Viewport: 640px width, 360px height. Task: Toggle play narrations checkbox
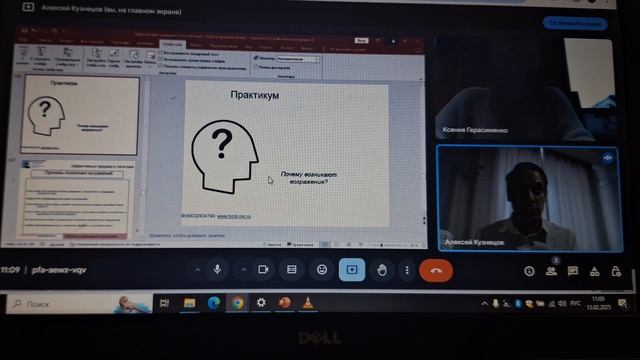(x=161, y=53)
